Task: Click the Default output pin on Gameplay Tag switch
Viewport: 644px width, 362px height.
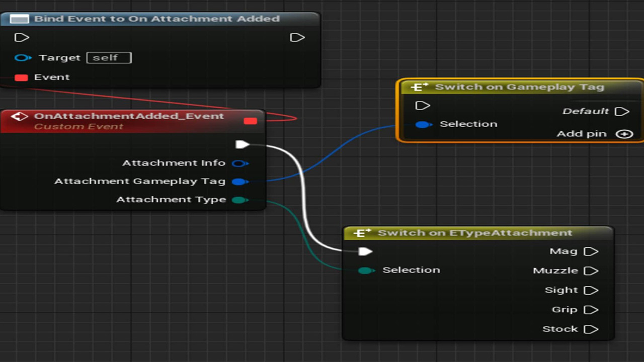Action: click(x=622, y=111)
